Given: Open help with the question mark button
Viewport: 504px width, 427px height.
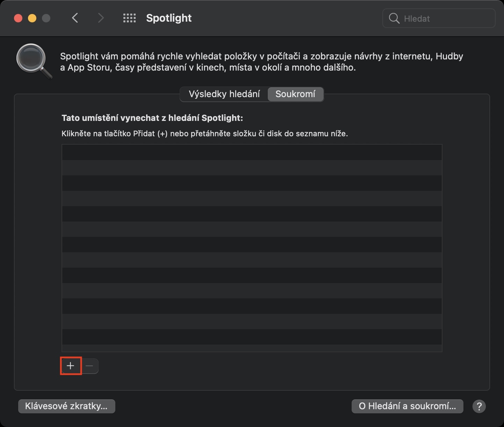Looking at the screenshot, I should [x=479, y=406].
